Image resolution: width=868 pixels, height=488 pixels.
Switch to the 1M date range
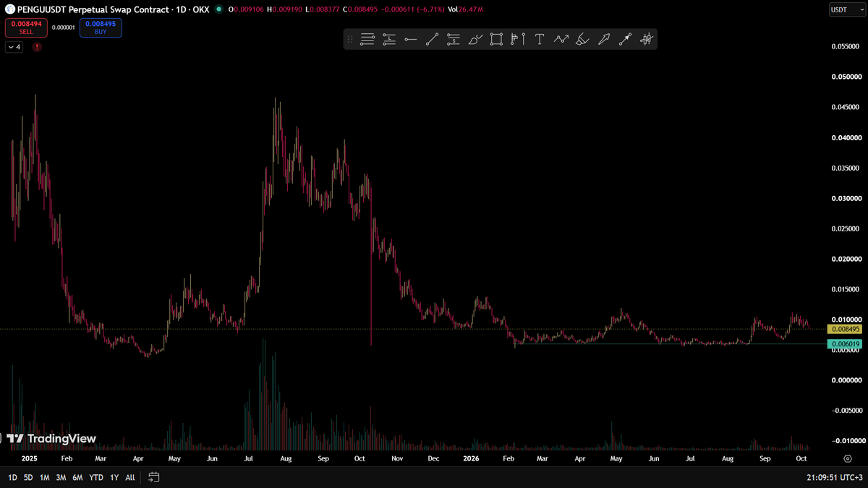[45, 477]
